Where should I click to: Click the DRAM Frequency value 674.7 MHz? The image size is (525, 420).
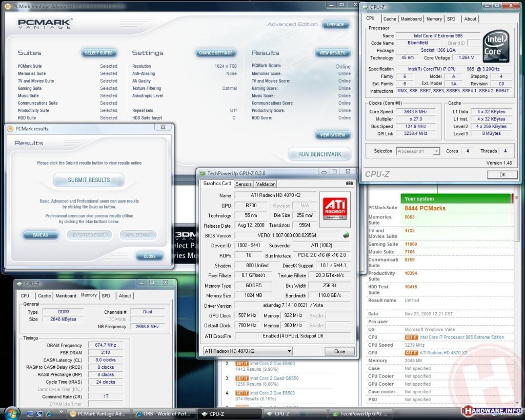106,345
